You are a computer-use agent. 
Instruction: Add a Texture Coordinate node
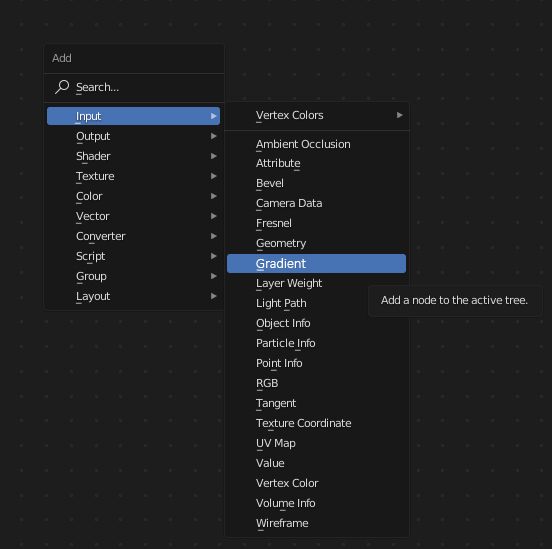pyautogui.click(x=316, y=423)
